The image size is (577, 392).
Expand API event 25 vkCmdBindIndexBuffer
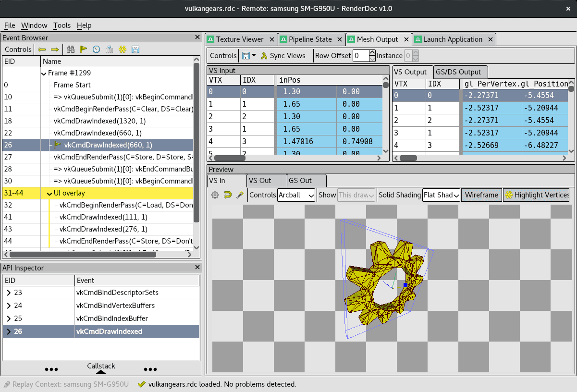click(x=9, y=318)
